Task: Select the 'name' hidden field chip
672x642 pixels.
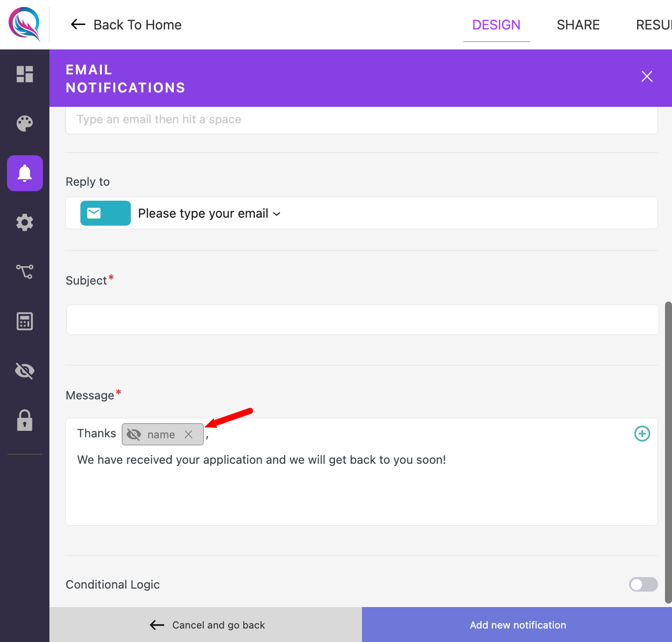Action: [x=162, y=434]
